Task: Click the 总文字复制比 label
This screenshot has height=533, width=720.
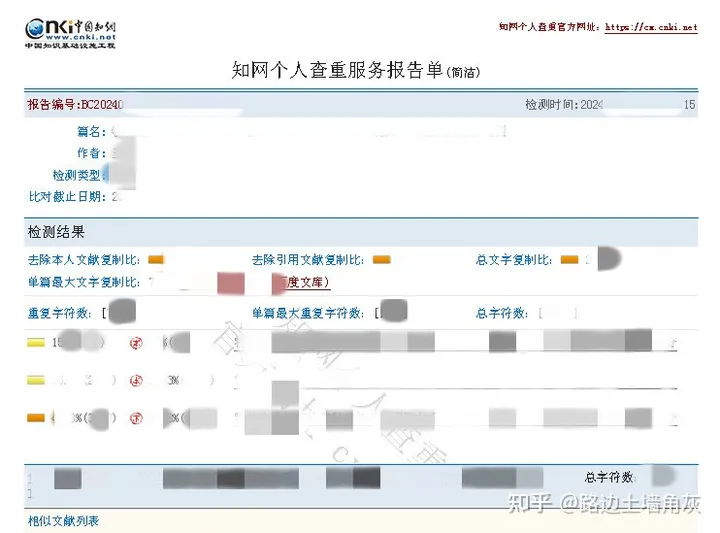Action: pyautogui.click(x=514, y=260)
